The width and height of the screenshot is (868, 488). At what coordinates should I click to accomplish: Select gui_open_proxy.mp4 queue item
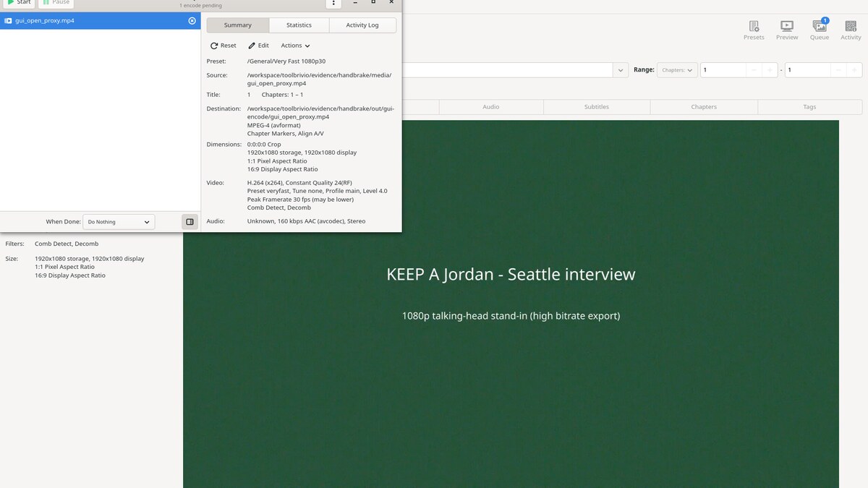tap(100, 21)
